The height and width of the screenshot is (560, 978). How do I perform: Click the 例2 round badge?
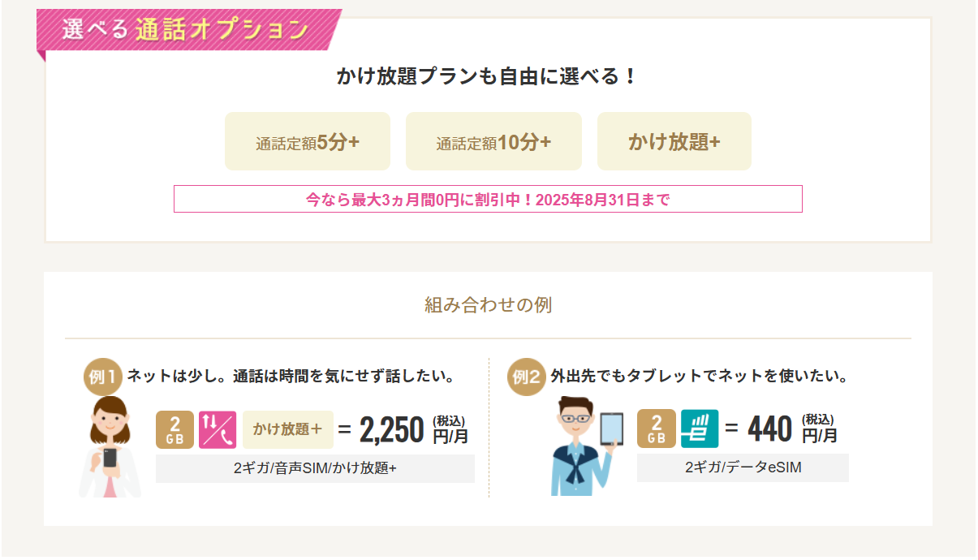pos(527,377)
